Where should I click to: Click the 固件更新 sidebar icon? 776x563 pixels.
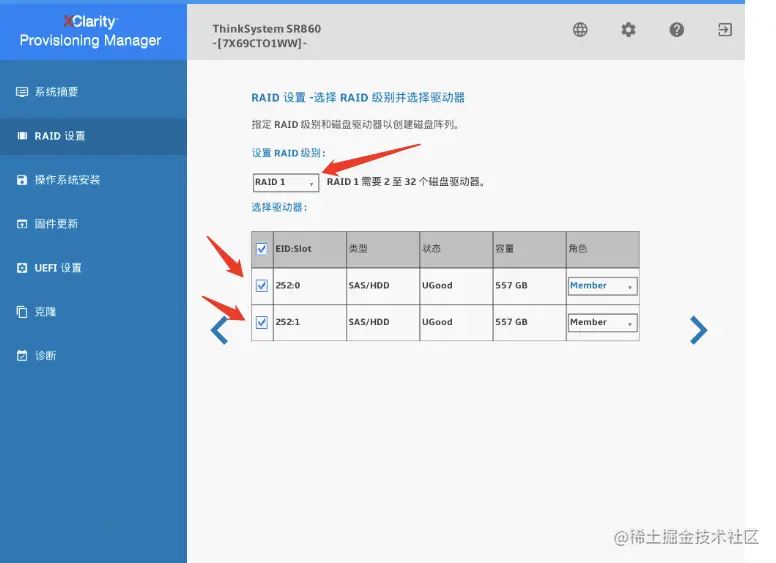tap(22, 224)
